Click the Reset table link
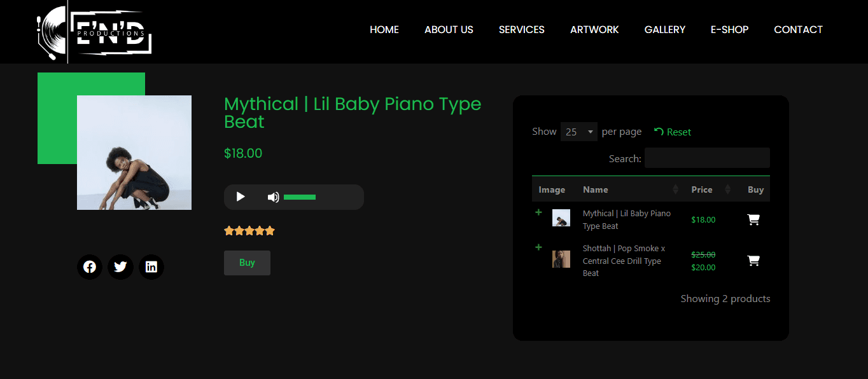 point(673,132)
